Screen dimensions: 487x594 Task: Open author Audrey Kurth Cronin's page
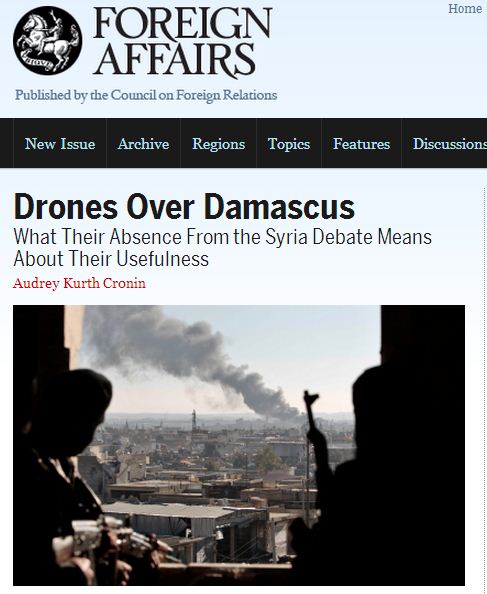[79, 283]
